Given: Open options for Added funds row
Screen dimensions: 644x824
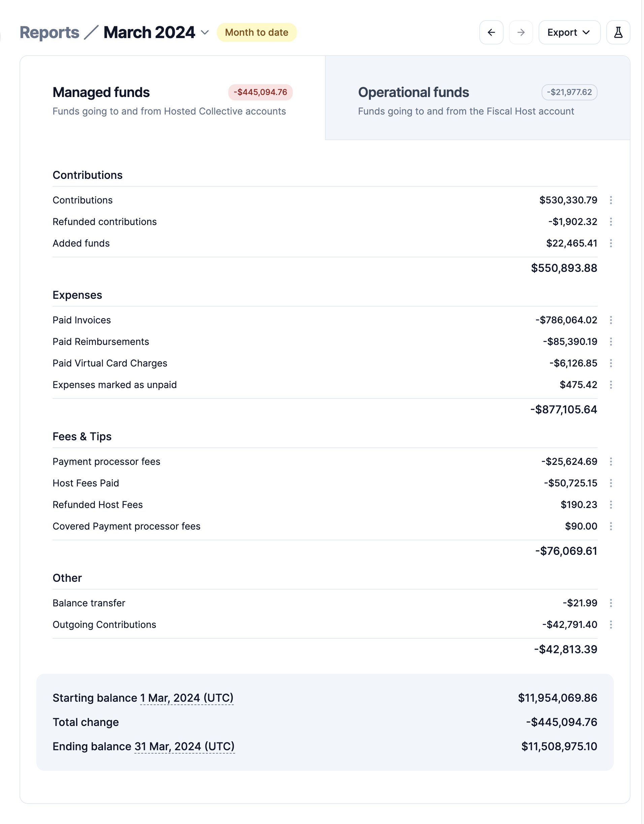Looking at the screenshot, I should point(610,243).
